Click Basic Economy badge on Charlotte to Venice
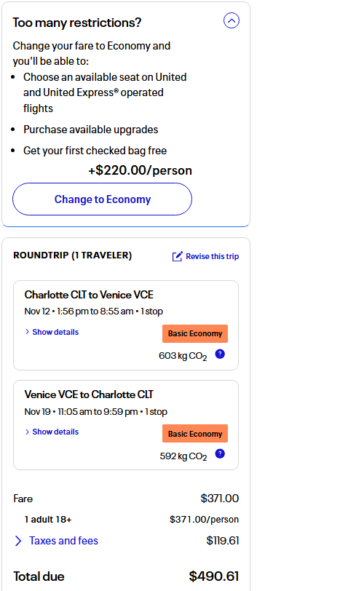 (x=195, y=333)
